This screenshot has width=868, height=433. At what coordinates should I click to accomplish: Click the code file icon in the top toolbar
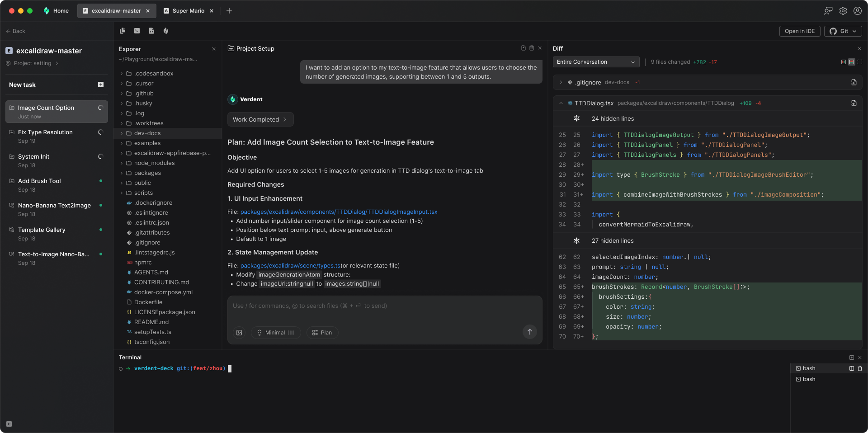tap(151, 31)
